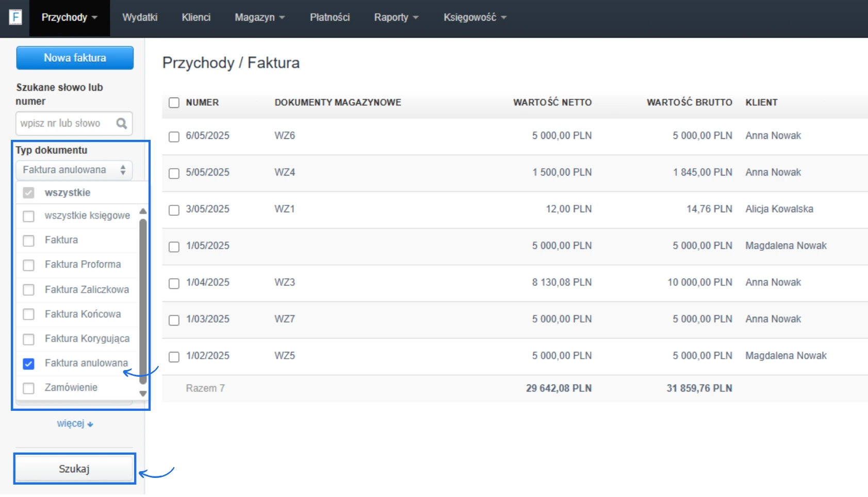Uncheck the Faktura anulowana option
The height and width of the screenshot is (497, 868).
point(29,364)
